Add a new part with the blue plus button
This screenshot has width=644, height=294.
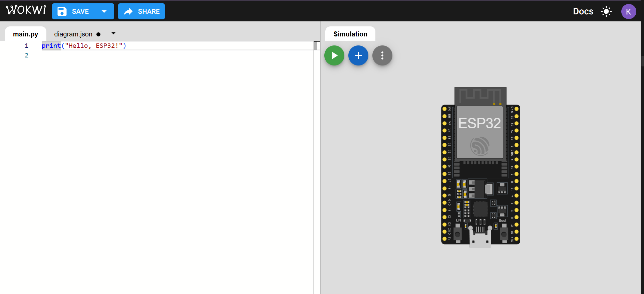coord(358,55)
